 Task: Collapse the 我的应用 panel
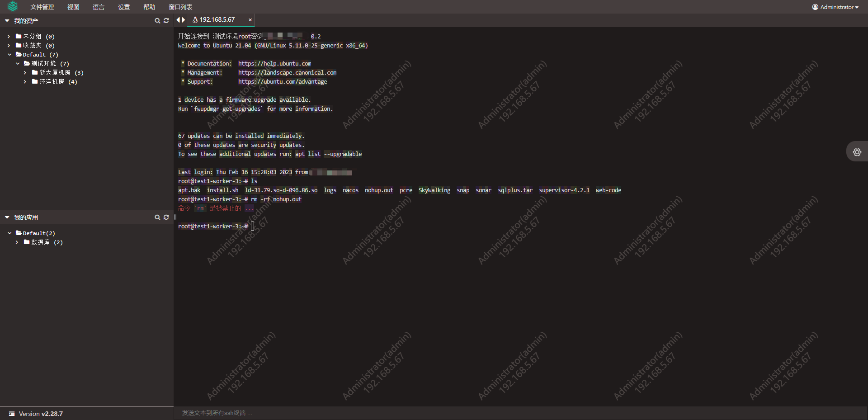tap(7, 217)
